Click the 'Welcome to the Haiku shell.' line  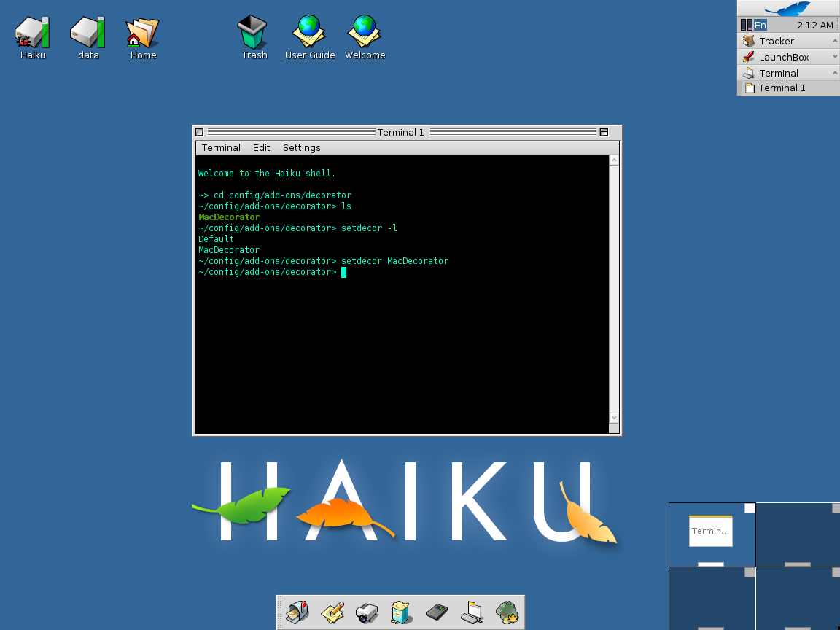click(x=267, y=174)
